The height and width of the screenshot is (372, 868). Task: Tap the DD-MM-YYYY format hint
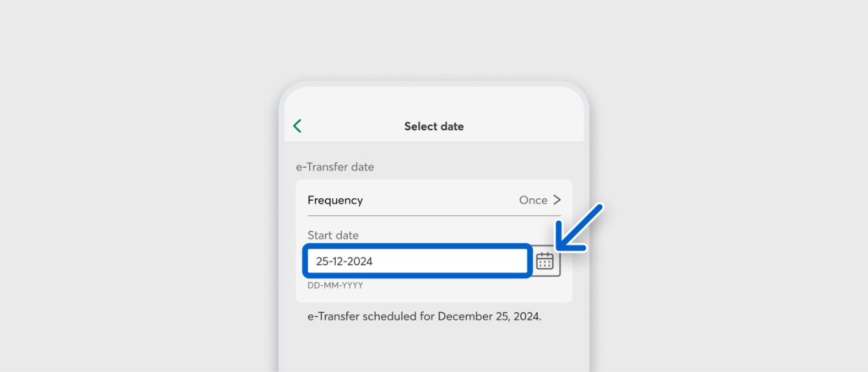335,286
